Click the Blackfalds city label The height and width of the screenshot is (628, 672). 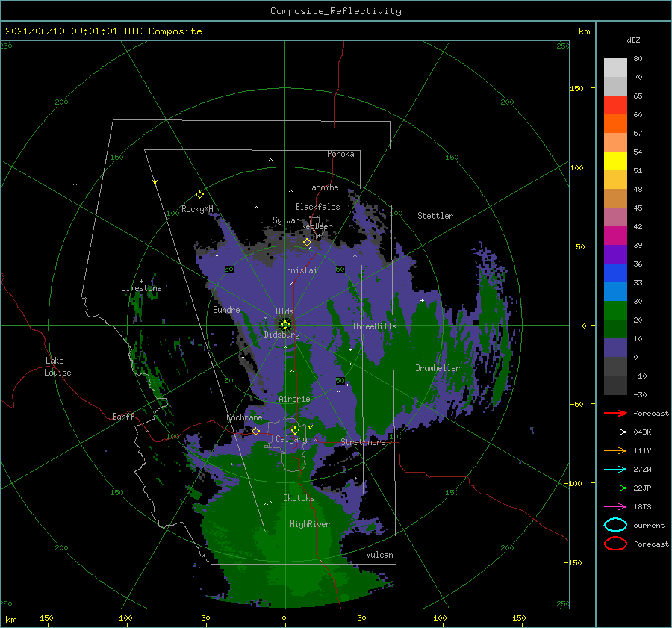317,207
